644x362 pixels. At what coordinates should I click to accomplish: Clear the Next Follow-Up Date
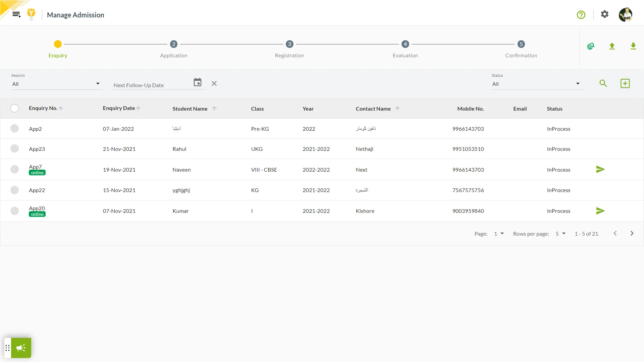pos(214,83)
